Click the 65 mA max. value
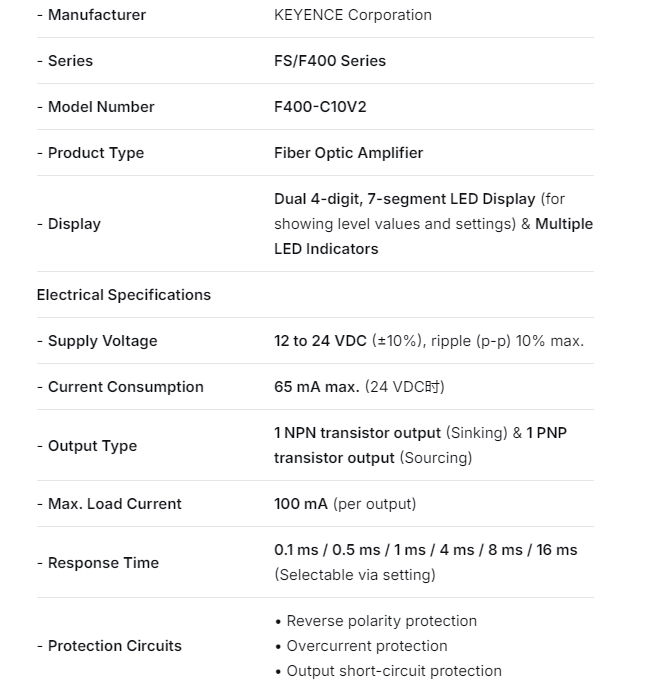The width and height of the screenshot is (661, 685). pos(316,387)
